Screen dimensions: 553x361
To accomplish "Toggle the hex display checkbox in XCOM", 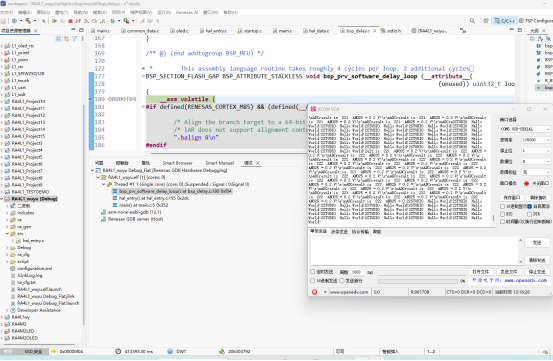I will coord(503,206).
